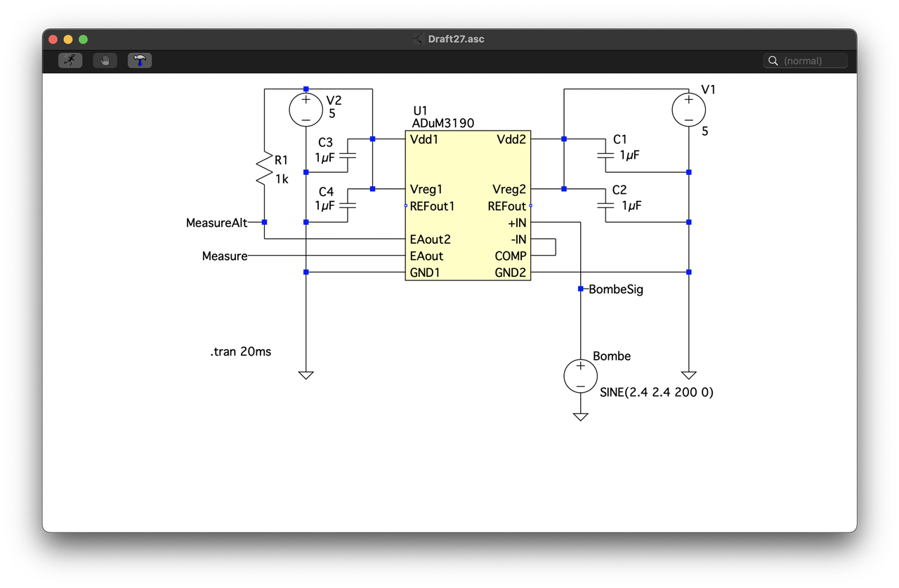Select the V1 voltage source symbol
This screenshot has width=899, height=588.
click(x=689, y=110)
